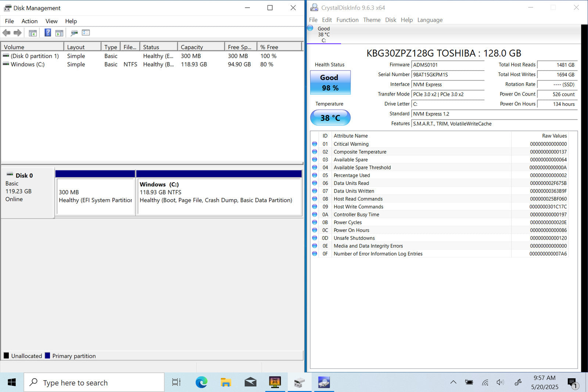Select the 300 MB EFI System Partition block
Screen dimensions: 588x392
[x=95, y=196]
